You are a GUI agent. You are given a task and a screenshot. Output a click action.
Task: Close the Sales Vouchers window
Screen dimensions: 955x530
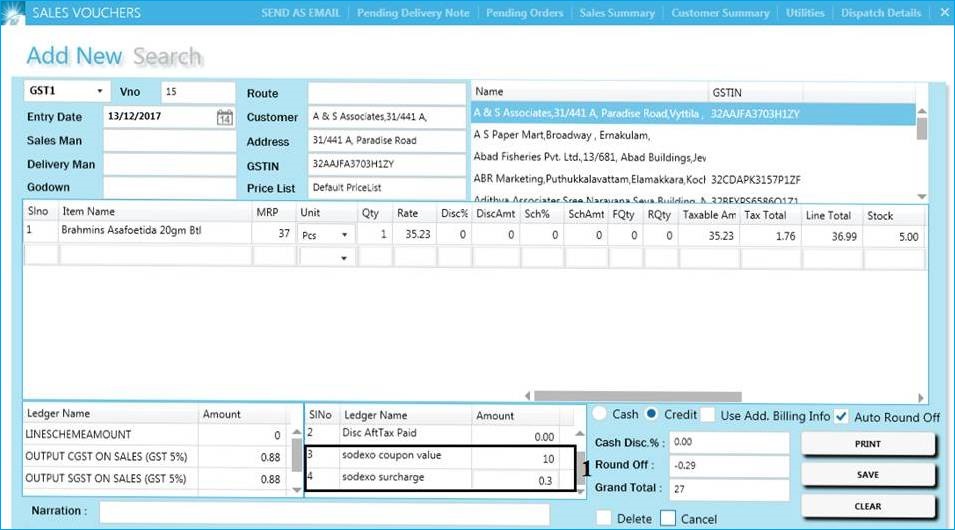pos(944,12)
